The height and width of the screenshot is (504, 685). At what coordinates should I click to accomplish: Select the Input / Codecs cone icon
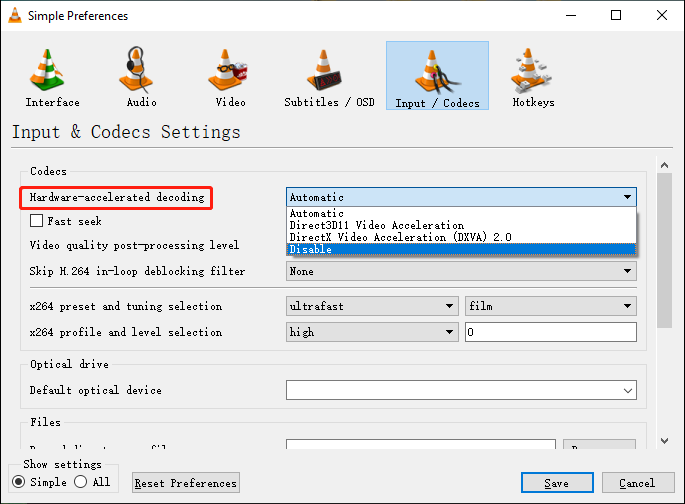tap(437, 72)
